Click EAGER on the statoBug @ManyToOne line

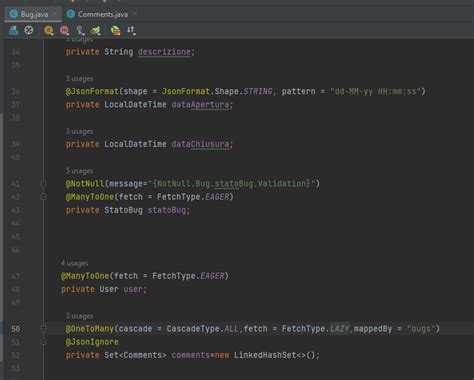(217, 197)
